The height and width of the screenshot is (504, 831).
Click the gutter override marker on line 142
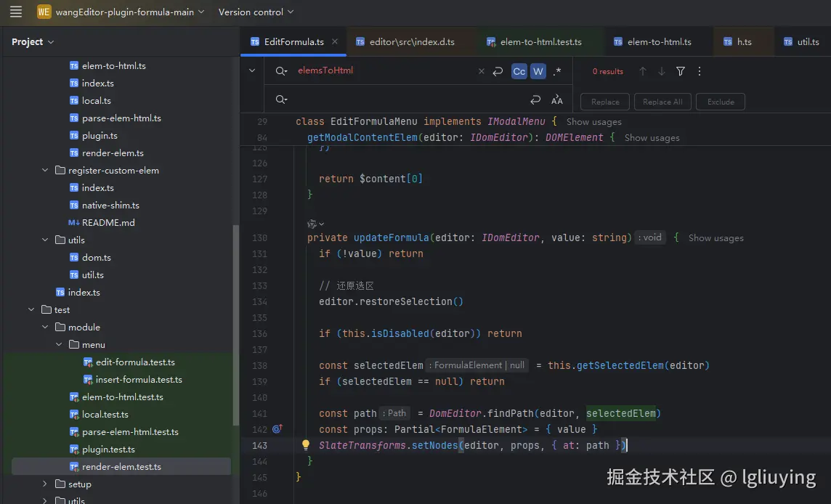point(277,429)
